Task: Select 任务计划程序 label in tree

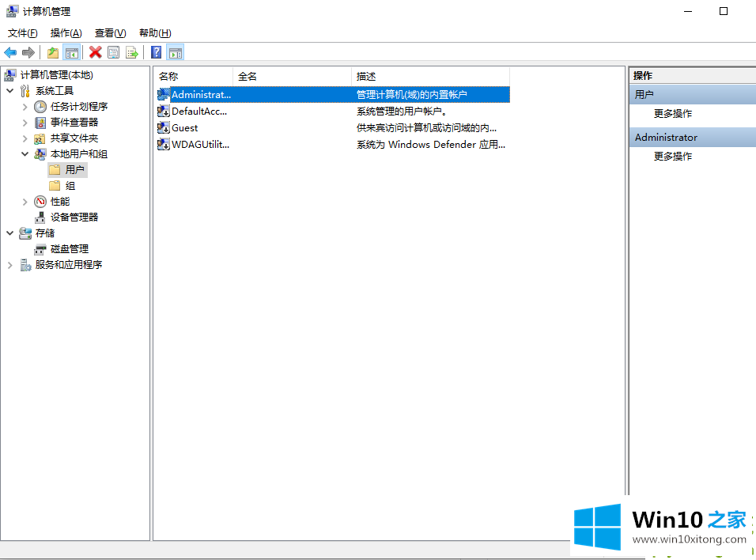Action: tap(79, 107)
